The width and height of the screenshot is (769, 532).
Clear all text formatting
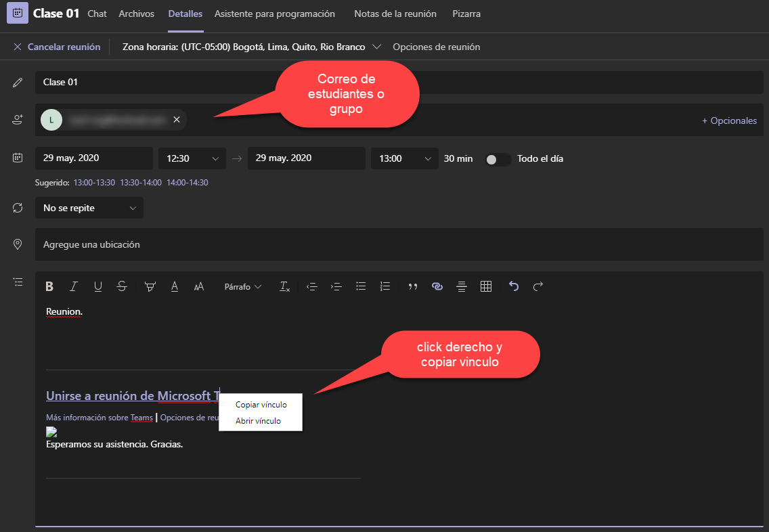tap(284, 287)
